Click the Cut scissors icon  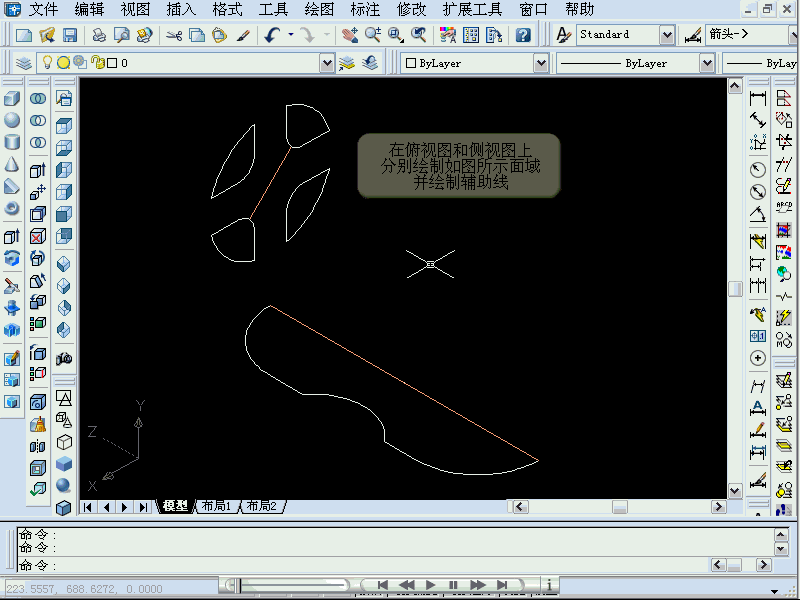pos(174,35)
